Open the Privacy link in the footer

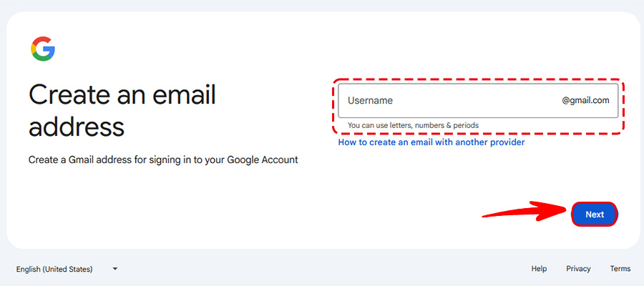578,269
